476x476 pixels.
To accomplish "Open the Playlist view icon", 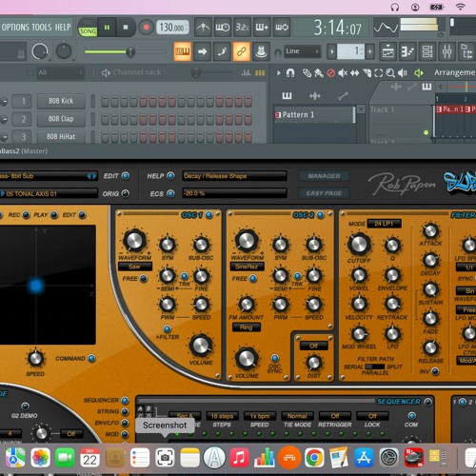I will 387,51.
